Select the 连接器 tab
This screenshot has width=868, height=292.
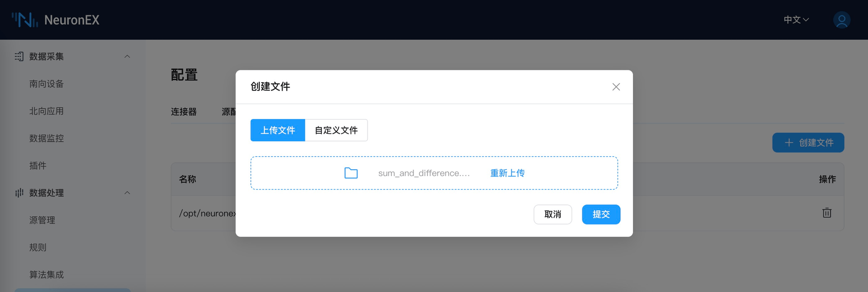pyautogui.click(x=184, y=112)
